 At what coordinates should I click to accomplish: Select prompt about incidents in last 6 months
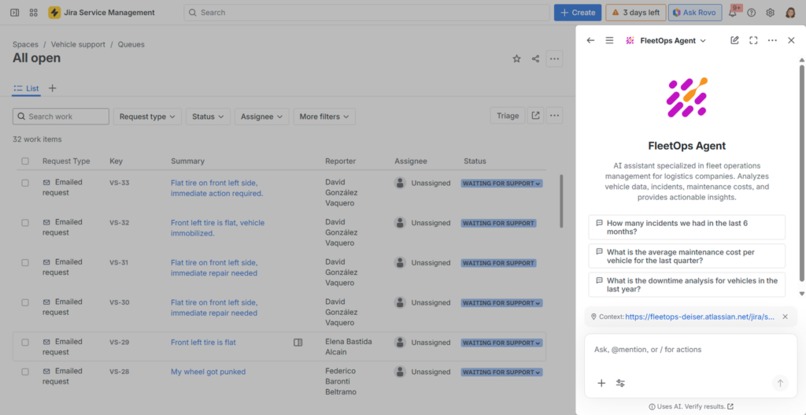point(687,227)
